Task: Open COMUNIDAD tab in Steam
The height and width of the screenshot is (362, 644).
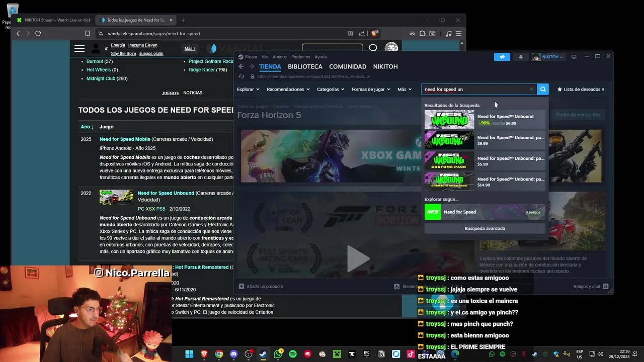Action: [348, 66]
